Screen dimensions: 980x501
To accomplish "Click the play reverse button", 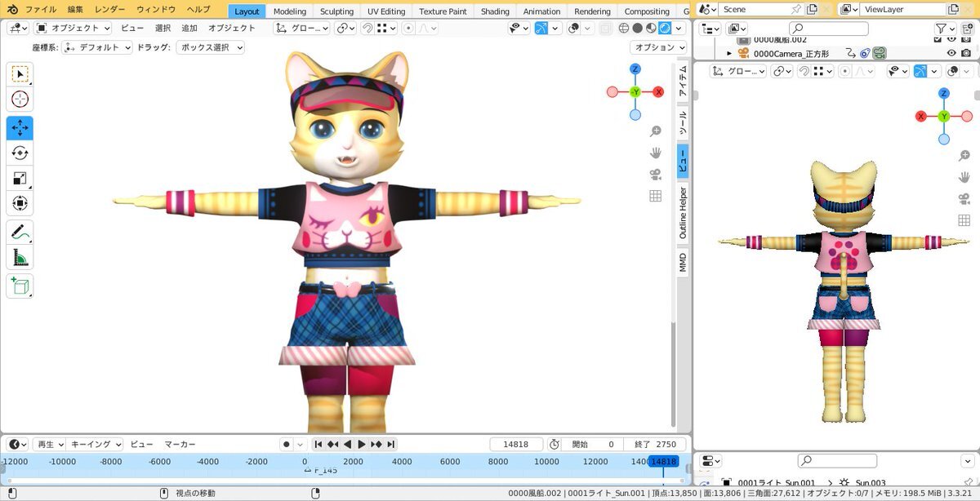I will (347, 445).
